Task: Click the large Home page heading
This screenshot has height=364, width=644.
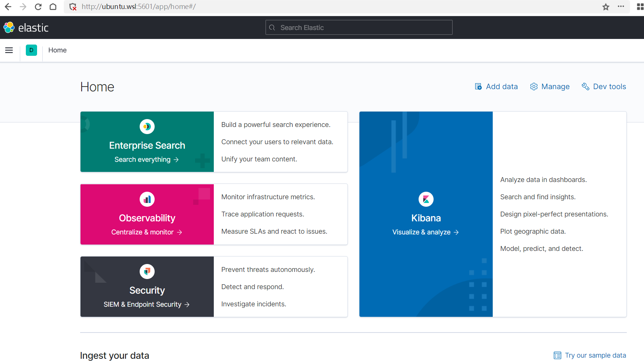Action: coord(97,87)
